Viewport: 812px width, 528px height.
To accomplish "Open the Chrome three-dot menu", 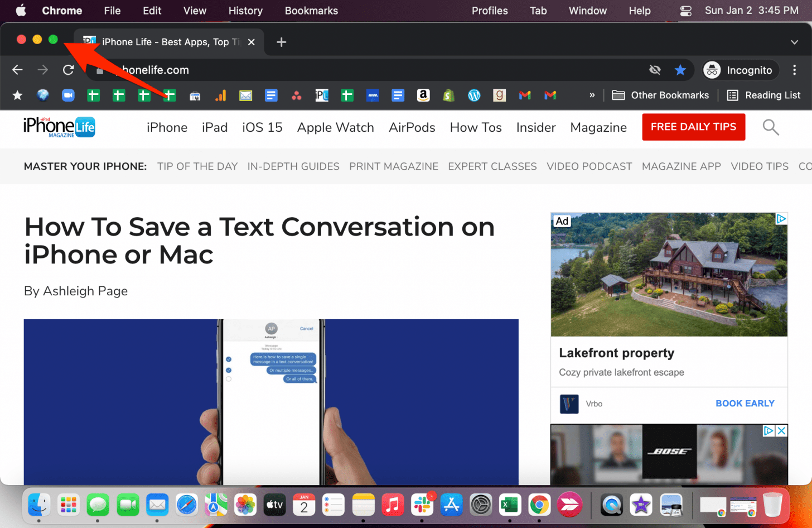I will [794, 70].
